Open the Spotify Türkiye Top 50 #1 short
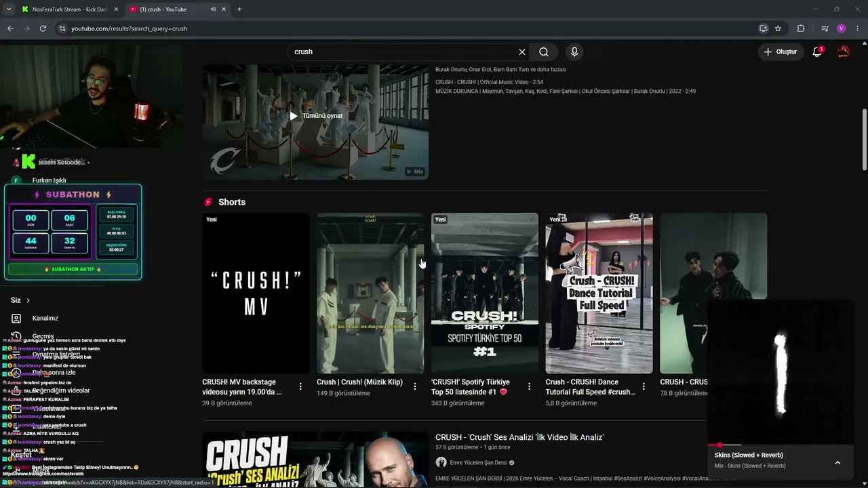This screenshot has width=868, height=488. (485, 293)
